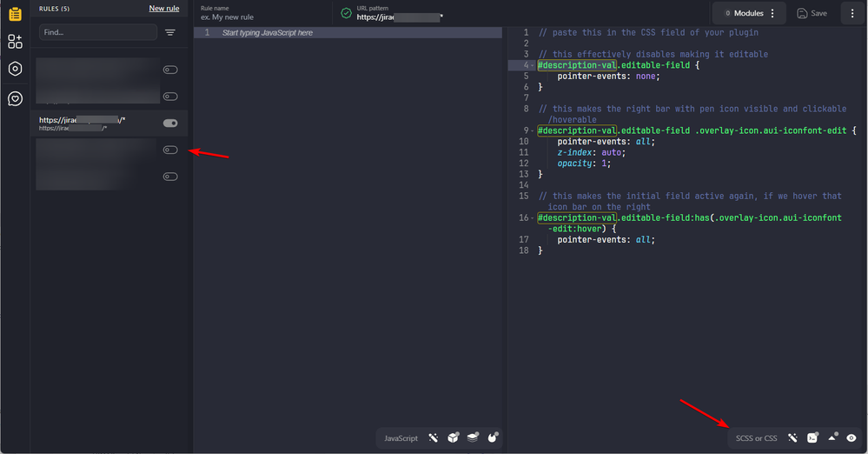Click the comment on CSS line 3
Screen dimensions: 868x454
pos(653,54)
